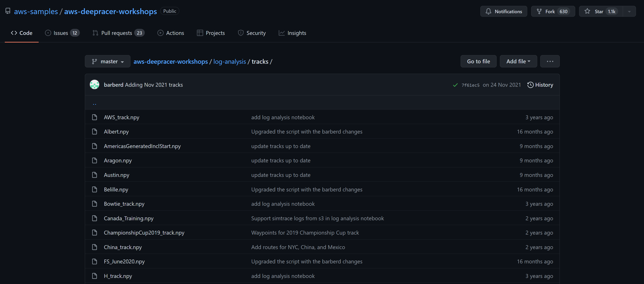Open the Aragon.npy file
This screenshot has width=644, height=284.
(x=118, y=161)
